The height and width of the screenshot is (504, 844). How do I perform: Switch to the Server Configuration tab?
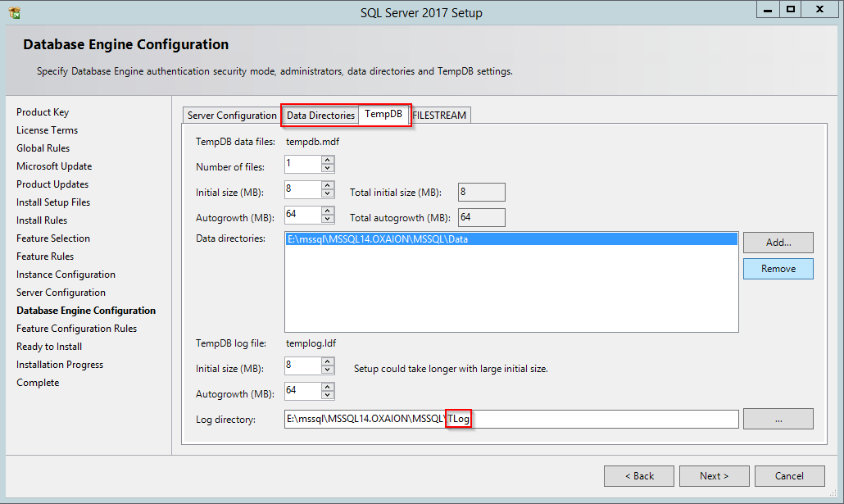pyautogui.click(x=231, y=116)
